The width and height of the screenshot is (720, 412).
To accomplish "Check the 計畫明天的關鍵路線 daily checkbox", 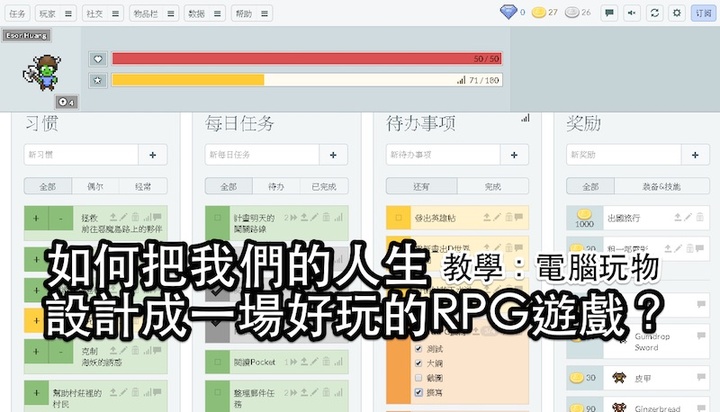I will point(215,217).
